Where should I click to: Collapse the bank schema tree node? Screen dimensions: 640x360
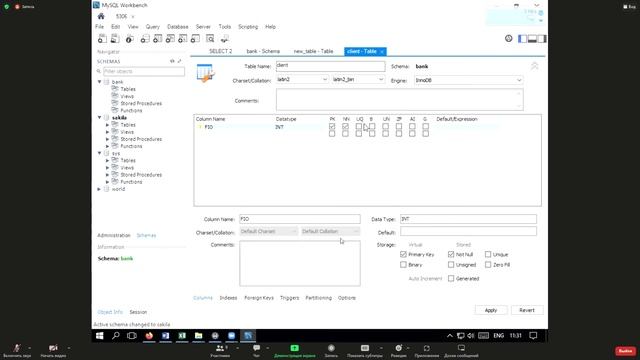[100, 82]
